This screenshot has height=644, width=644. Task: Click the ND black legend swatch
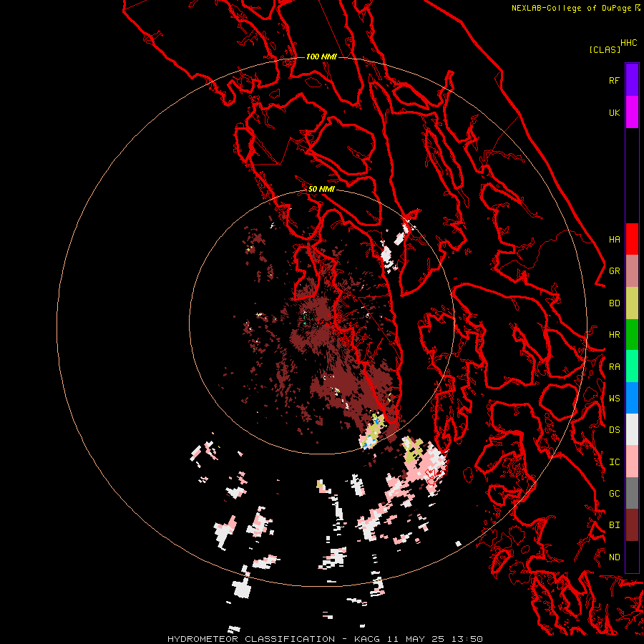(632, 557)
